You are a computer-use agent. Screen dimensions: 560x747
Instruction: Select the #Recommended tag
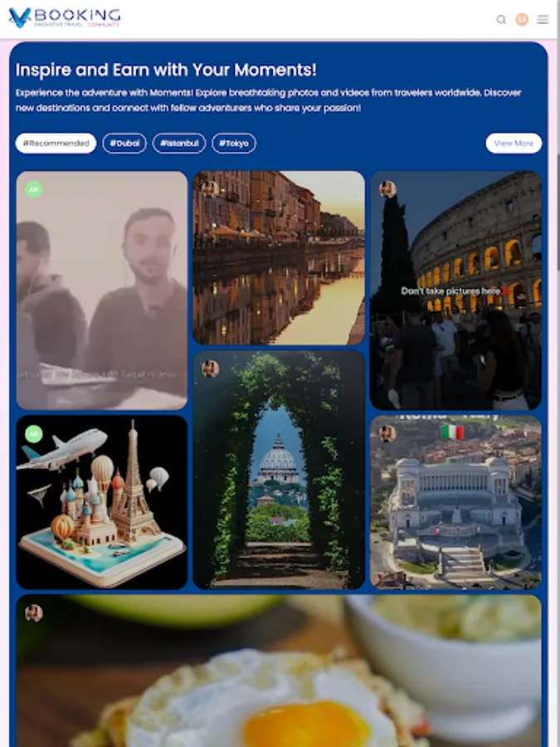(56, 144)
